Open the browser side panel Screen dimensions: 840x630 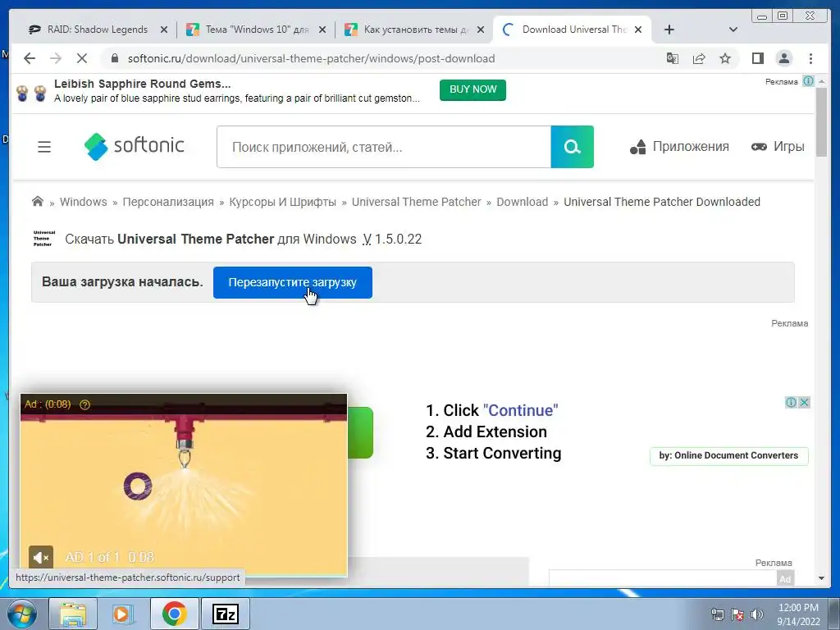pos(757,58)
